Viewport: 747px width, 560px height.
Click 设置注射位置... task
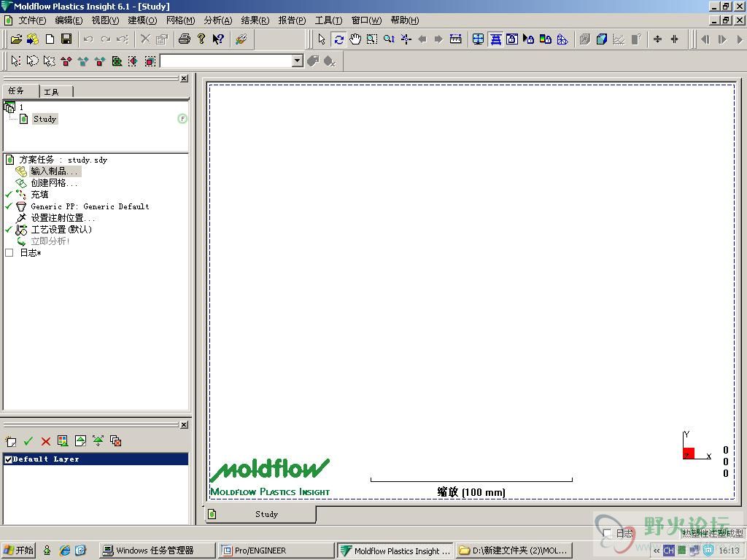click(63, 218)
